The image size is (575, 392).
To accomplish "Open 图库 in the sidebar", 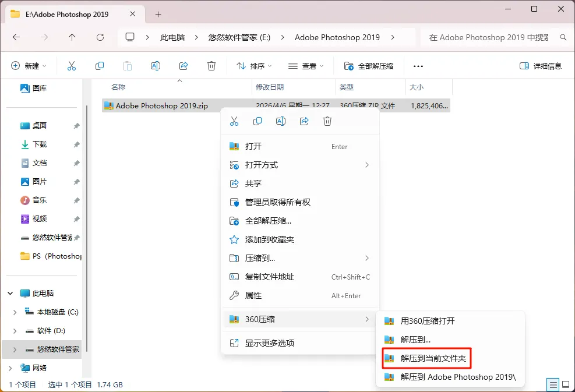I will (34, 88).
